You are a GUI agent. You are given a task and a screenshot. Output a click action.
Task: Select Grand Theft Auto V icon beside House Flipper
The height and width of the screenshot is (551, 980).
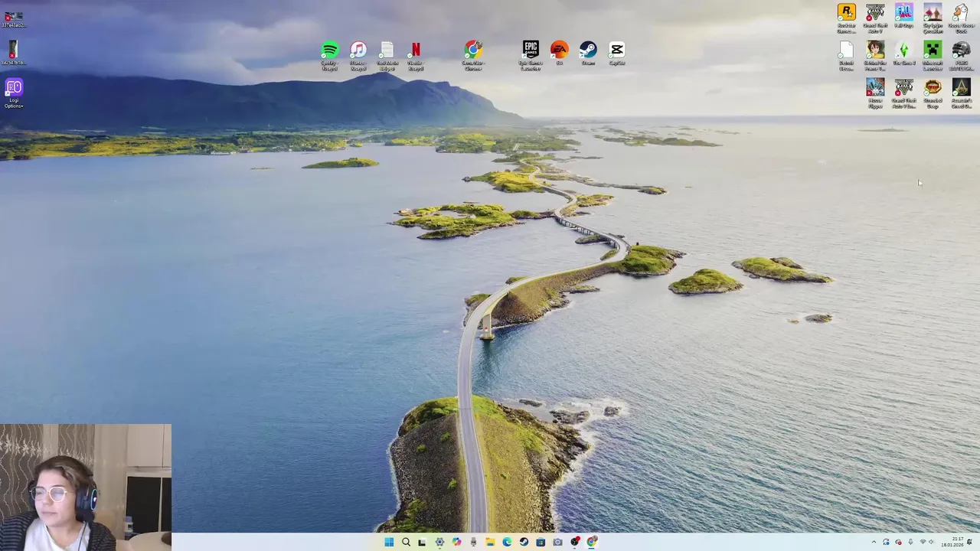tap(903, 93)
